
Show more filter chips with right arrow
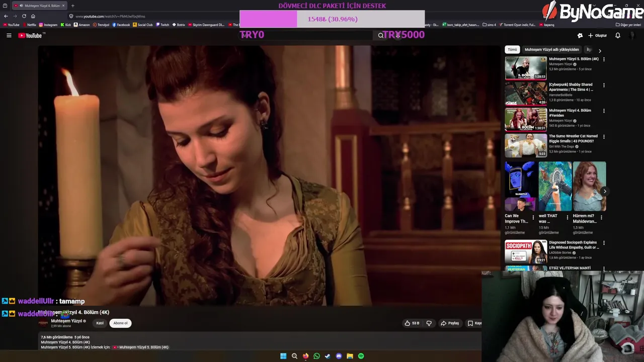pos(600,50)
